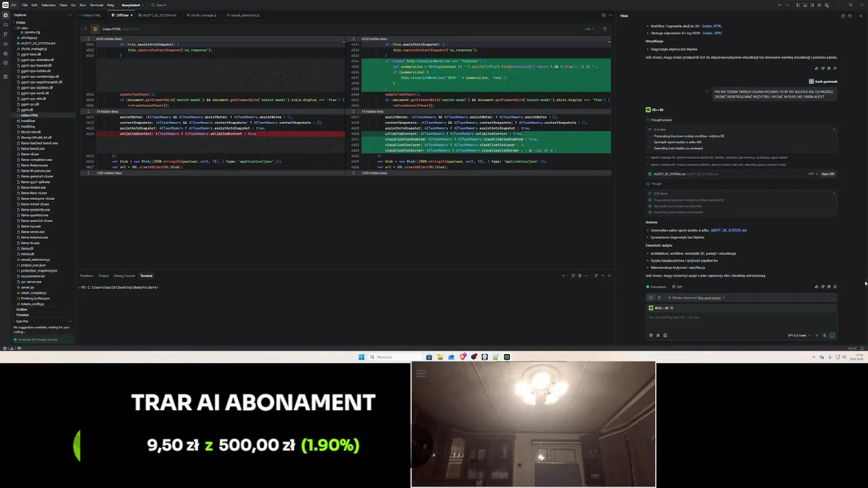The image size is (868, 488).
Task: Kill the terminal with the trash icon
Action: click(580, 276)
